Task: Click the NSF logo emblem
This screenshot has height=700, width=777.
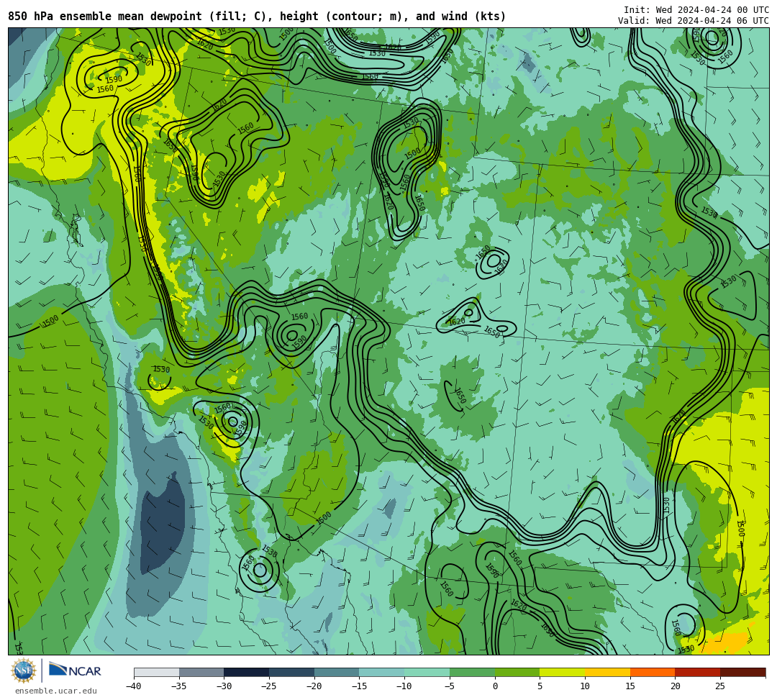Action: coord(24,671)
